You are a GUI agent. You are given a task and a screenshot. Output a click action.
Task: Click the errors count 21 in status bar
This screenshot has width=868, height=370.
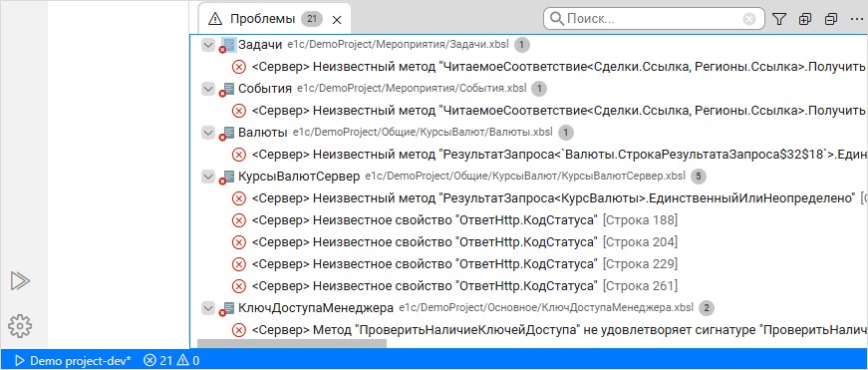click(x=157, y=361)
